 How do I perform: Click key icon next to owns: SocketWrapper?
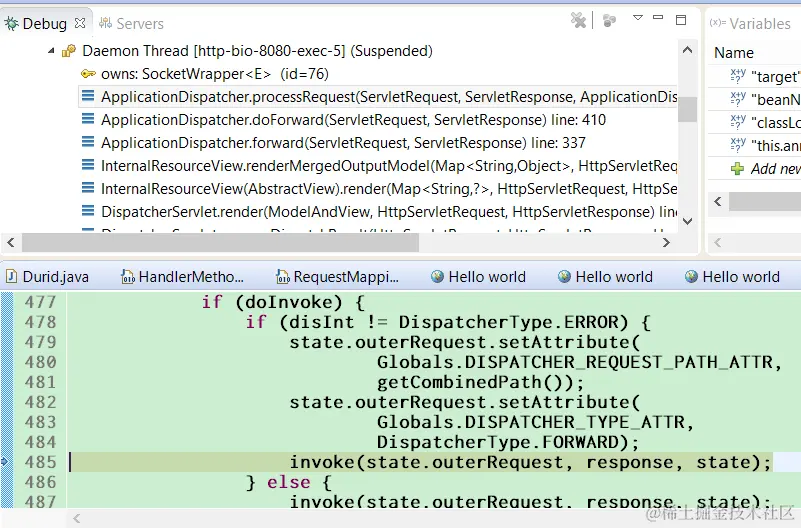88,74
